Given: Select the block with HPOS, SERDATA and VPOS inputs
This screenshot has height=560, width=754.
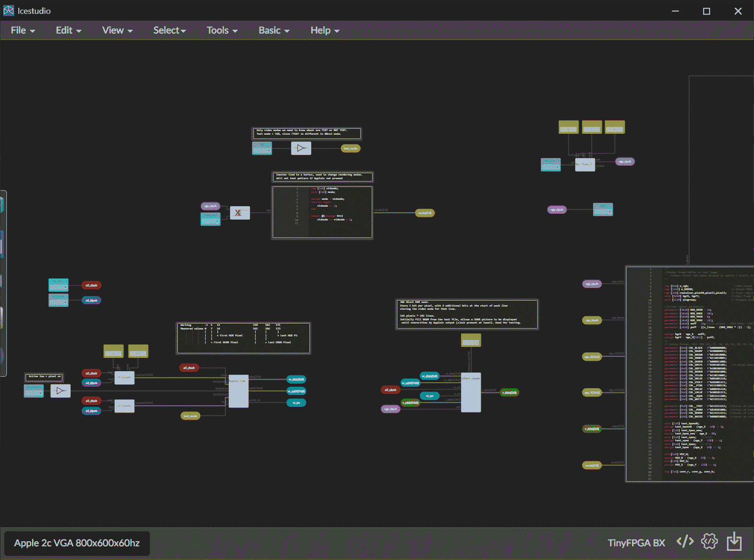Looking at the screenshot, I should coord(238,391).
